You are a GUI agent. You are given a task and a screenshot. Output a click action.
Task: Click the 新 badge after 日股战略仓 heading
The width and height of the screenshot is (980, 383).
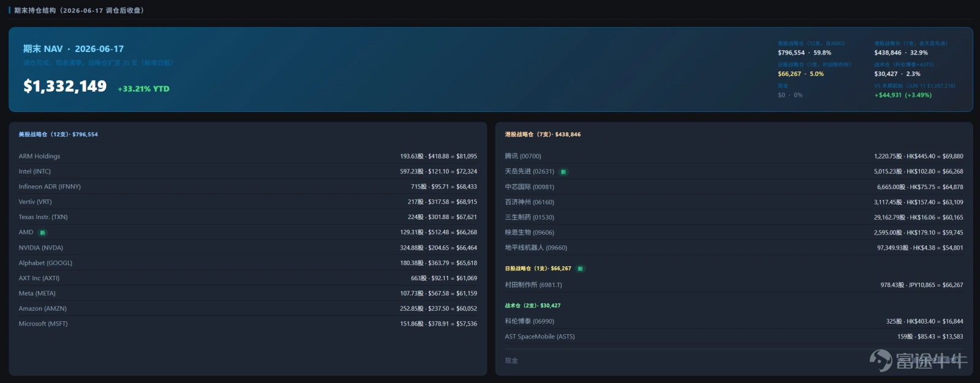(580, 269)
